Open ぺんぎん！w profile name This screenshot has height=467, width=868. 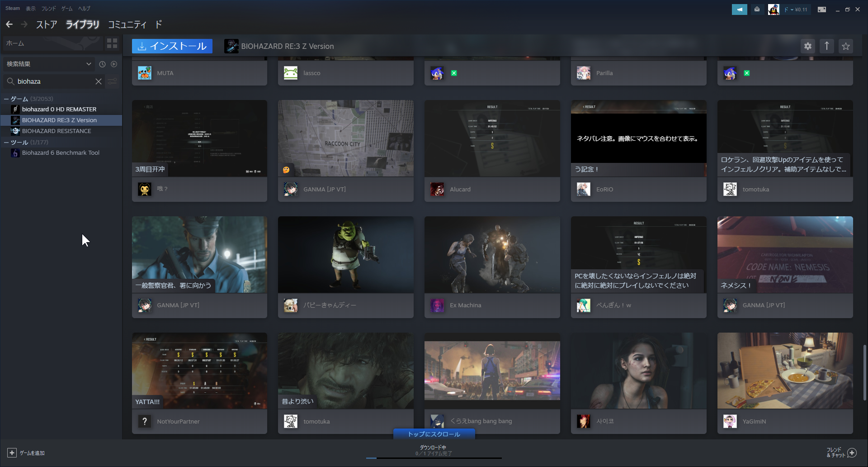coord(613,305)
